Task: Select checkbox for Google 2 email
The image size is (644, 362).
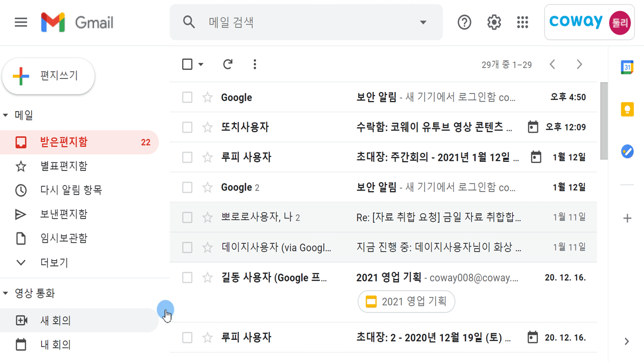Action: point(187,188)
